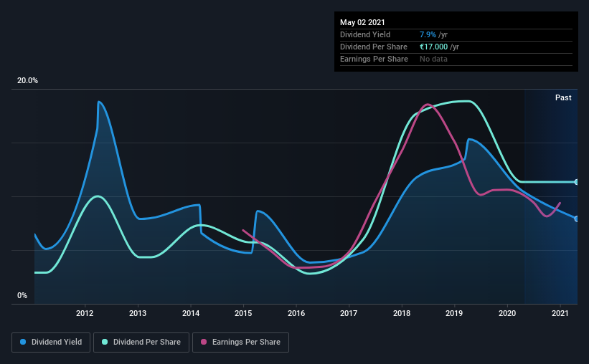Viewport: 589px width, 364px height.
Task: Toggle the Dividend Per Share legend button
Action: click(x=141, y=343)
